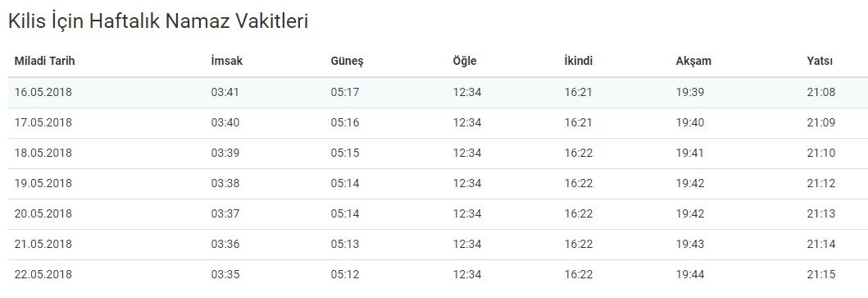Select the 16.05.2018 date row
868x298 pixels.
pos(438,92)
